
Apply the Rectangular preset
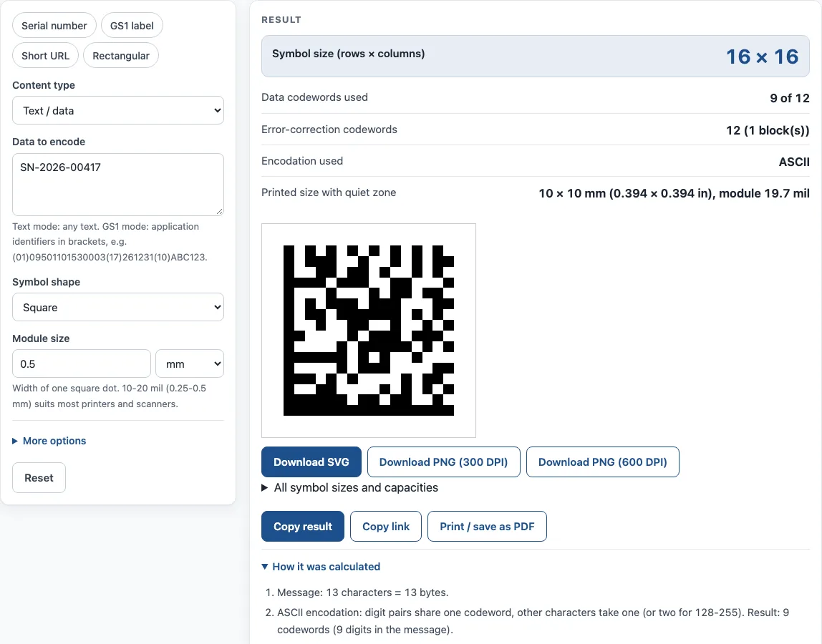point(120,56)
